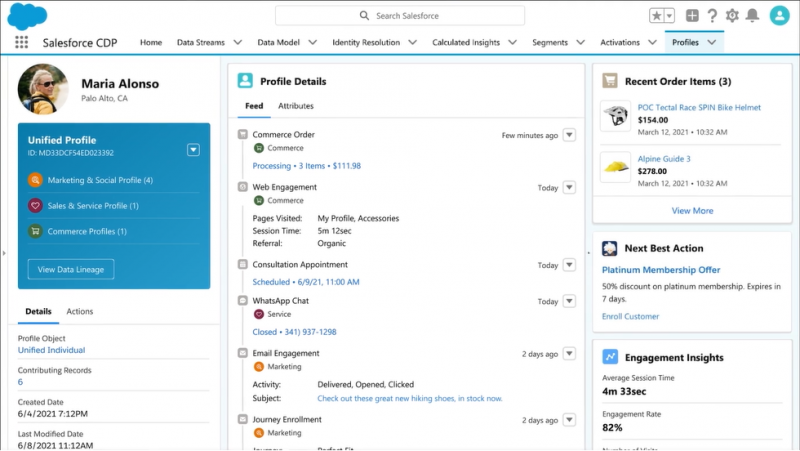
Task: Expand the Calculated Insights chevron menu
Action: tap(512, 42)
